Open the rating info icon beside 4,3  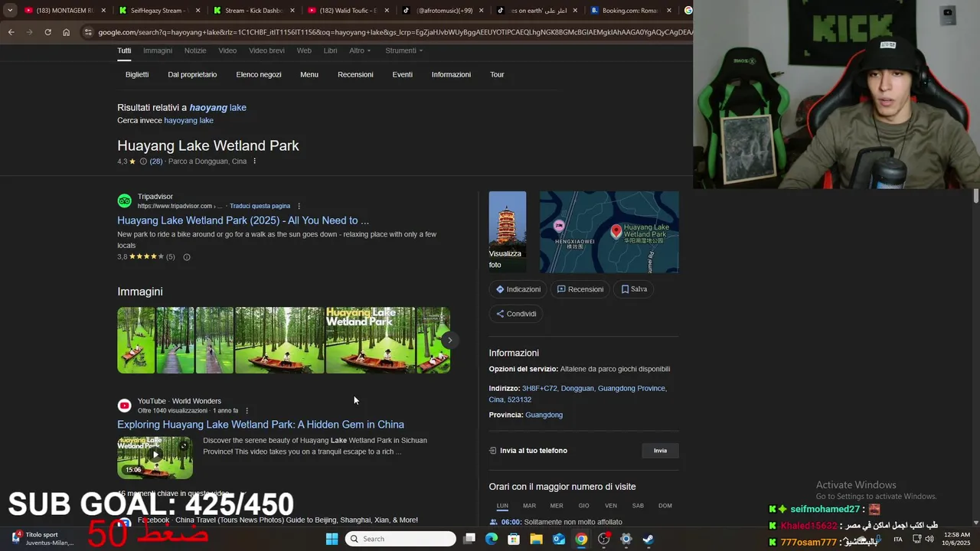point(143,161)
